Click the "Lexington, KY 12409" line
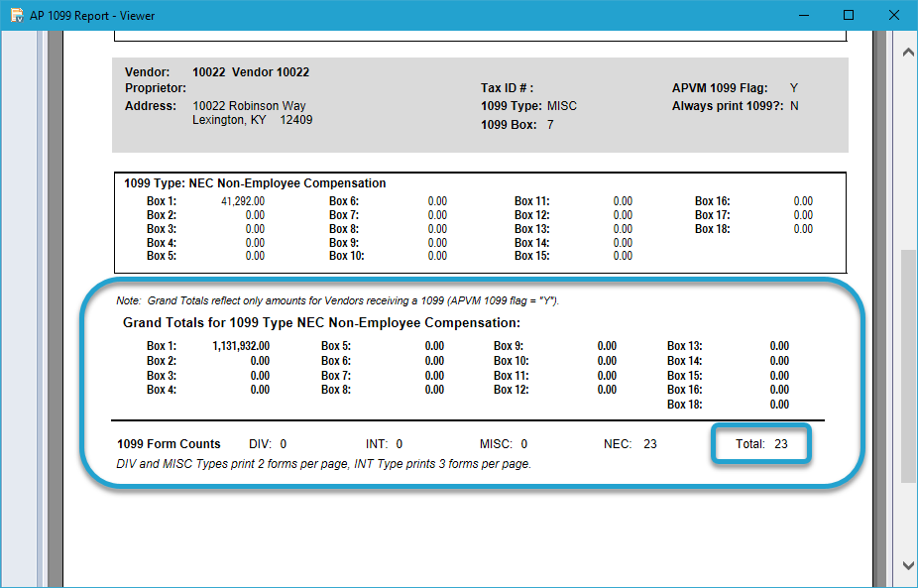Image resolution: width=918 pixels, height=588 pixels. [253, 120]
